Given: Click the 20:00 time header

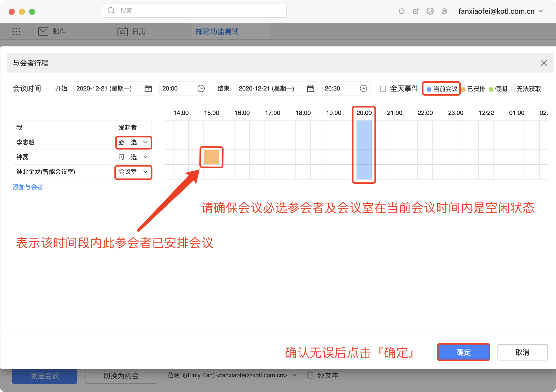Looking at the screenshot, I should click(364, 113).
